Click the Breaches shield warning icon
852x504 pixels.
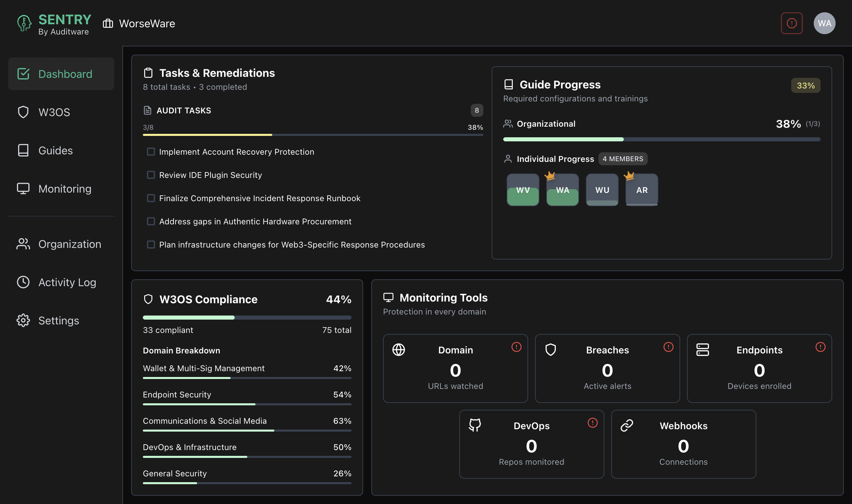[550, 350]
